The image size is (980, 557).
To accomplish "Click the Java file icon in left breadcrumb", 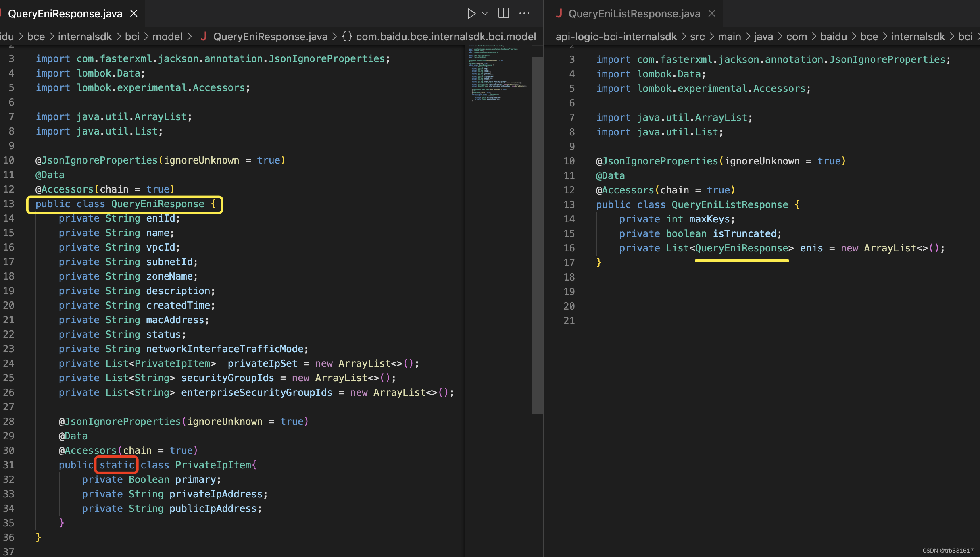I will 204,37.
